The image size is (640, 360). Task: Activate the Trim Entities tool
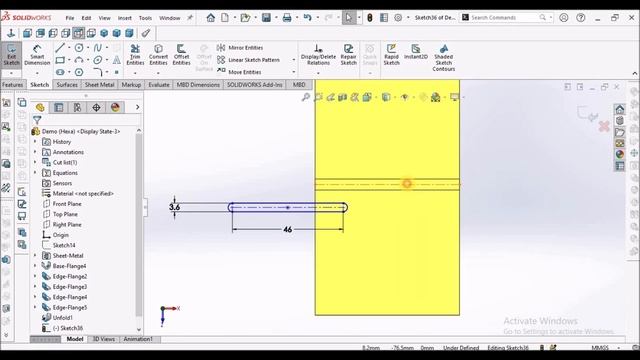point(135,55)
